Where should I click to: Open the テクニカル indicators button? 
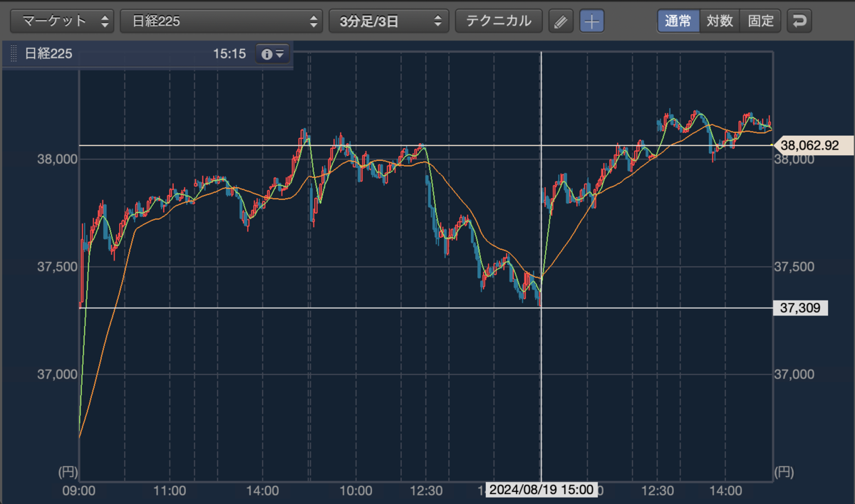tap(499, 21)
